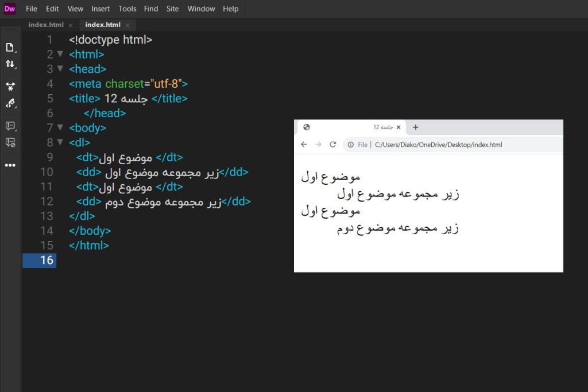Screen dimensions: 588x392
Task: Click the <!doctype html> code line
Action: 111,40
